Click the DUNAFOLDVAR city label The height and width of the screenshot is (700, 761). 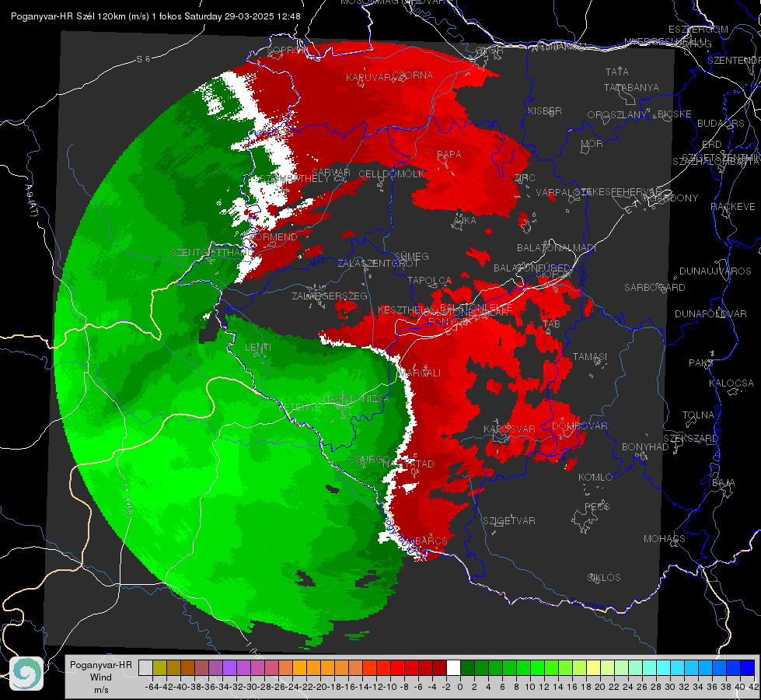point(710,314)
